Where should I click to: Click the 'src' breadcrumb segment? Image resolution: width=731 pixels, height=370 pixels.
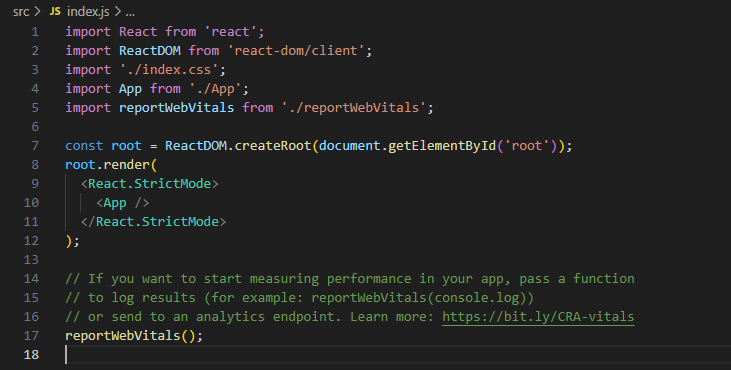click(21, 12)
